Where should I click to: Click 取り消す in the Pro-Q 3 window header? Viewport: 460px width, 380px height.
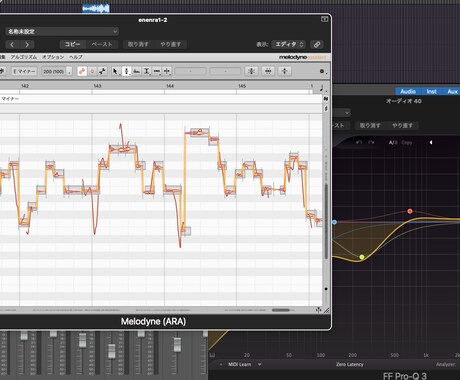pyautogui.click(x=370, y=125)
